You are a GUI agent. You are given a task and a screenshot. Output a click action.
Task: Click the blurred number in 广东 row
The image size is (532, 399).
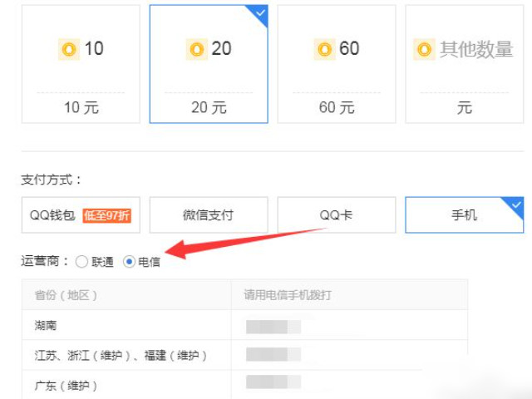click(273, 382)
